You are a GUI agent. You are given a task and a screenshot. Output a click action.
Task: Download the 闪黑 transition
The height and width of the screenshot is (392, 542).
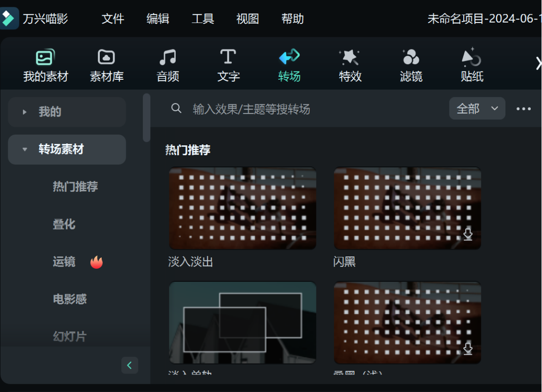point(468,234)
